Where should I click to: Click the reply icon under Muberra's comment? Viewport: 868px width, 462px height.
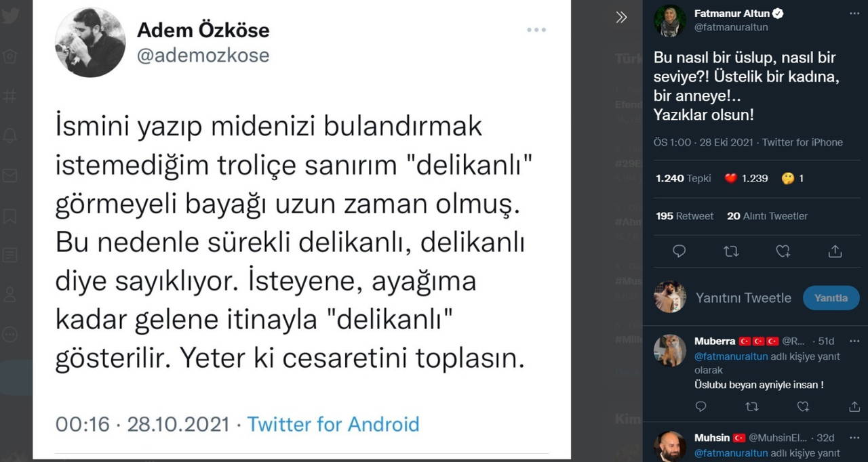pos(701,406)
